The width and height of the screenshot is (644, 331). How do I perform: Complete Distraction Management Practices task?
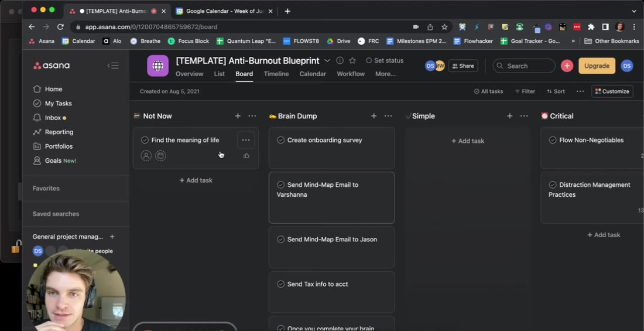tap(553, 185)
